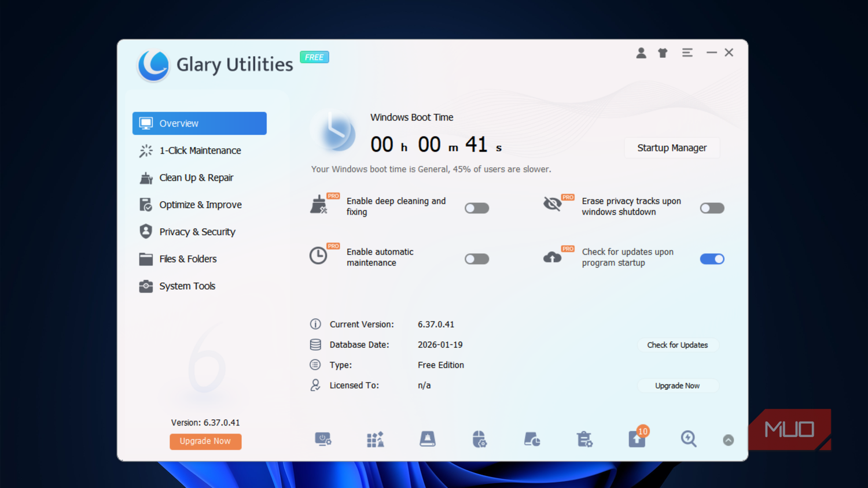Select the Overview sidebar tab
This screenshot has width=868, height=488.
tap(200, 123)
